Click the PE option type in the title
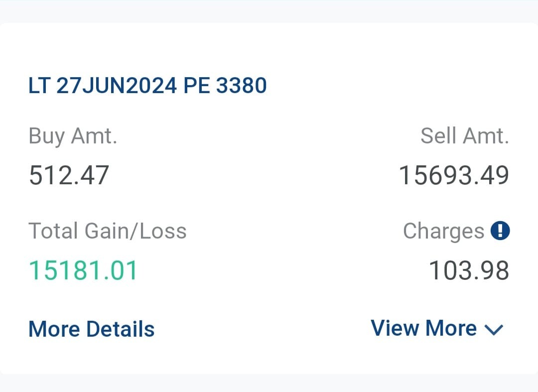The image size is (538, 392). [197, 86]
